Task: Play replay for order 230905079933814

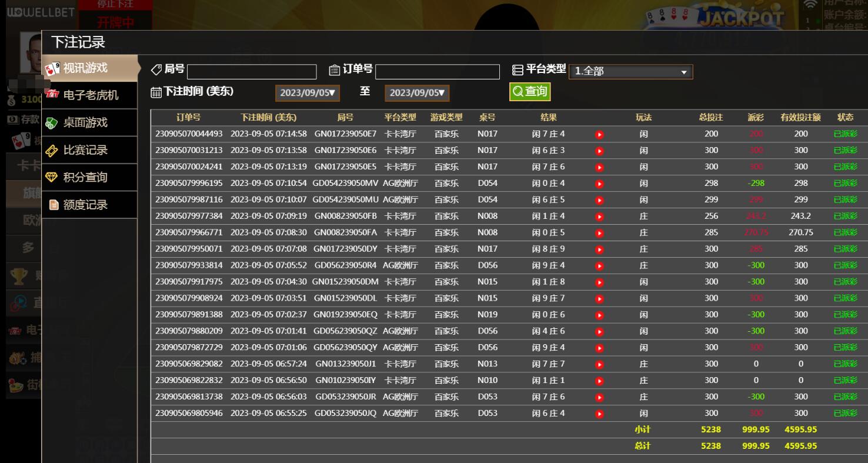Action: click(599, 266)
